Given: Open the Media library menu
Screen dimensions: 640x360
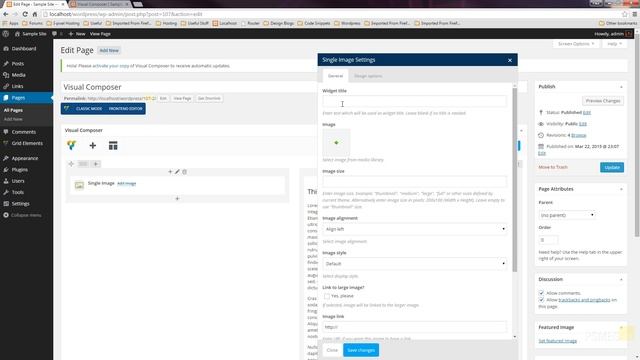Looking at the screenshot, I should (18, 75).
